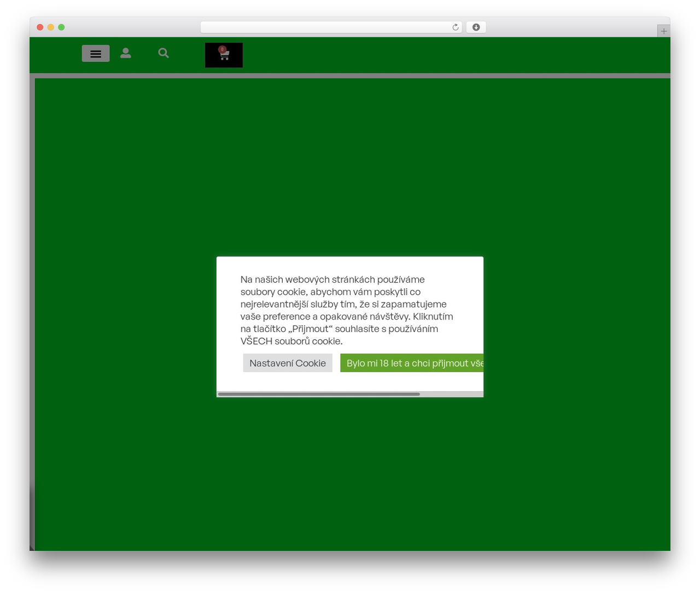Viewport: 700px width, 593px height.
Task: Open the shopping cart
Action: click(x=224, y=55)
